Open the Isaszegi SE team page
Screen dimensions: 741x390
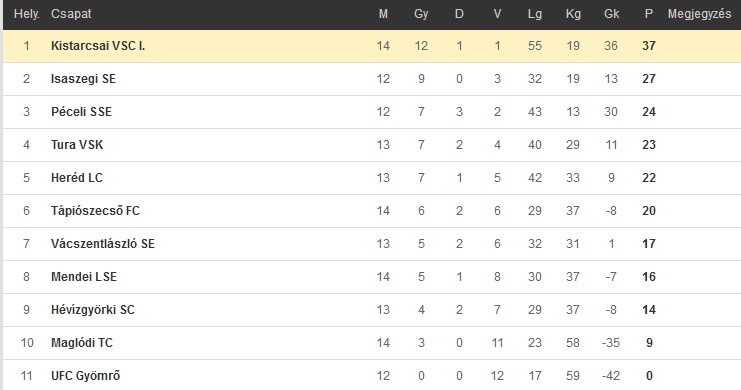pos(83,79)
